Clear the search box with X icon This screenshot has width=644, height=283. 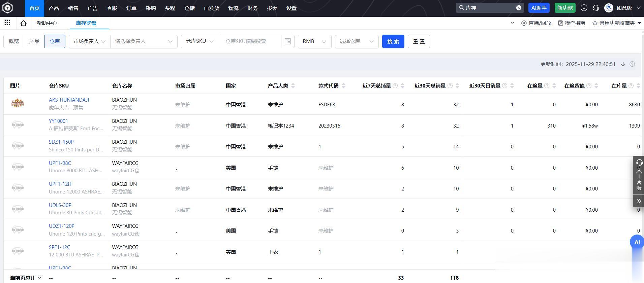pos(519,8)
